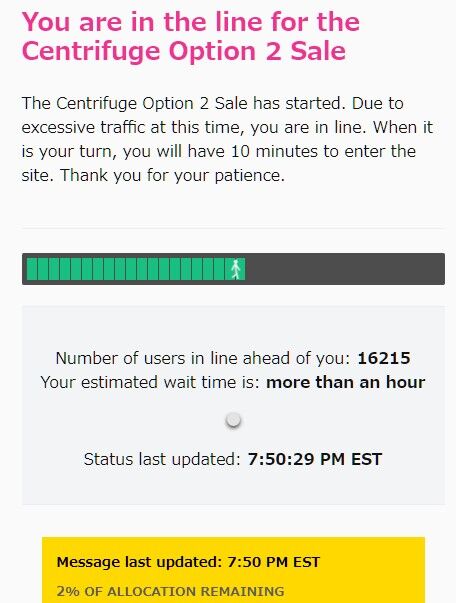Click the 'Number of users in line ahead' label

[x=203, y=358]
